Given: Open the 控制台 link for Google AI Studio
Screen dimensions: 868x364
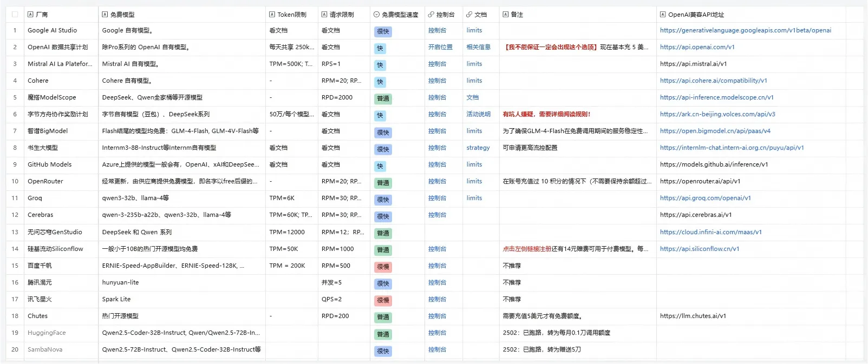Looking at the screenshot, I should 437,31.
